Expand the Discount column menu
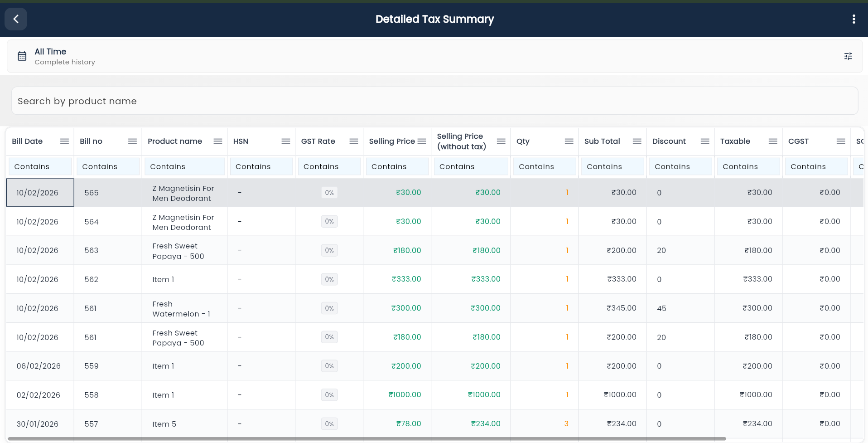This screenshot has width=868, height=443. (704, 141)
